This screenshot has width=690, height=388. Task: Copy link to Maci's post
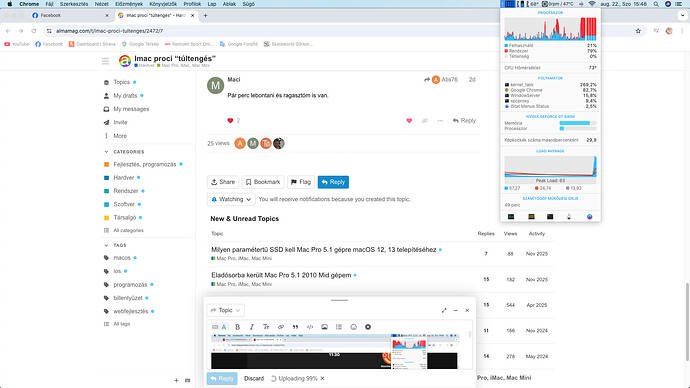click(x=425, y=121)
